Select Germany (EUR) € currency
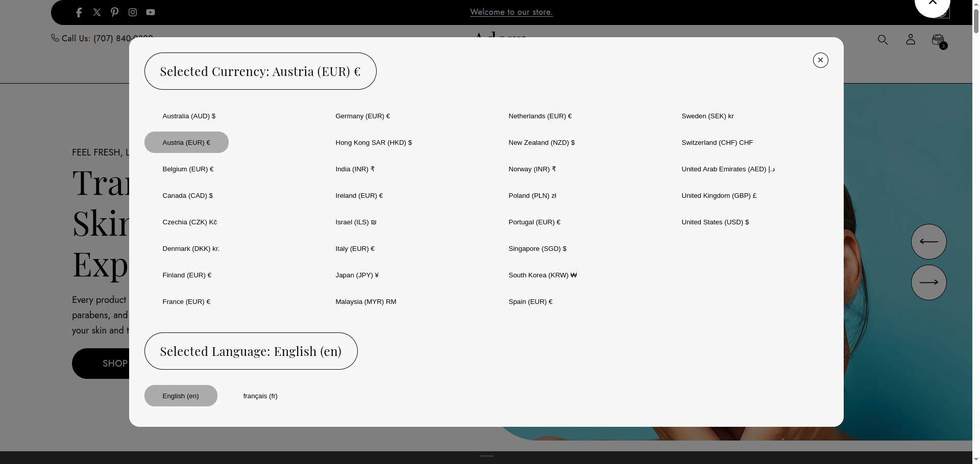Image resolution: width=980 pixels, height=464 pixels. pos(362,116)
